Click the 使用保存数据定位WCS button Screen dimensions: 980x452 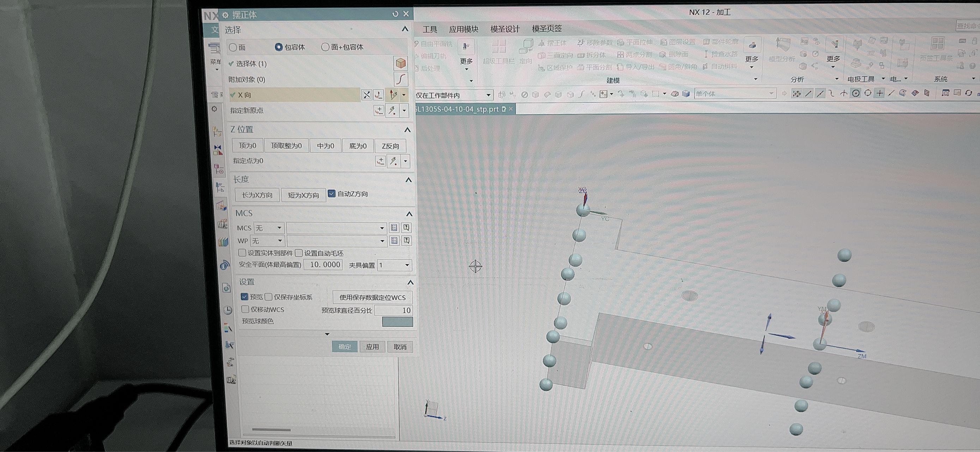(373, 297)
